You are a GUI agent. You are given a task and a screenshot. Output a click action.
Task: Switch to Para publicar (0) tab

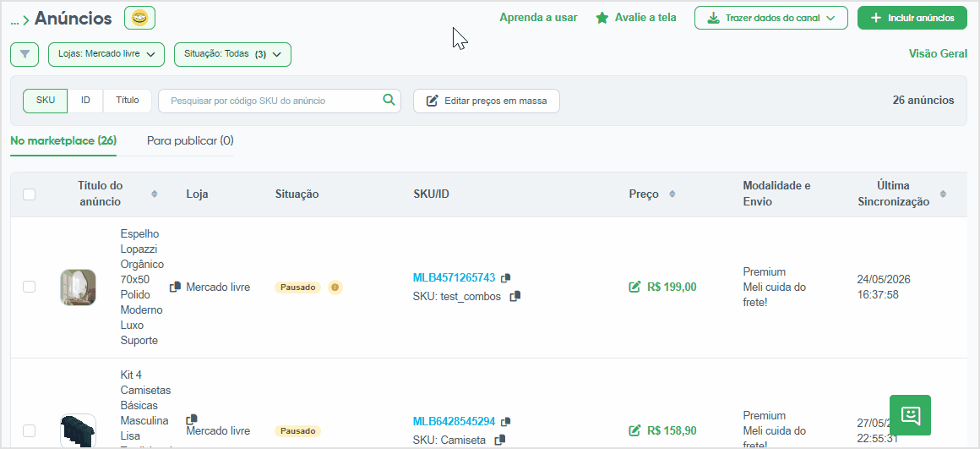tap(190, 140)
